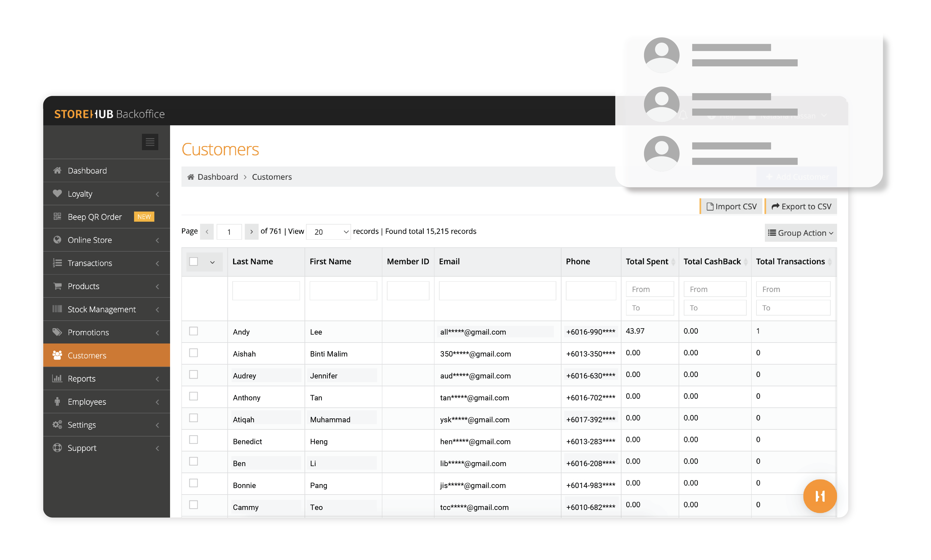Check the box for Benedict Heng

point(193,439)
